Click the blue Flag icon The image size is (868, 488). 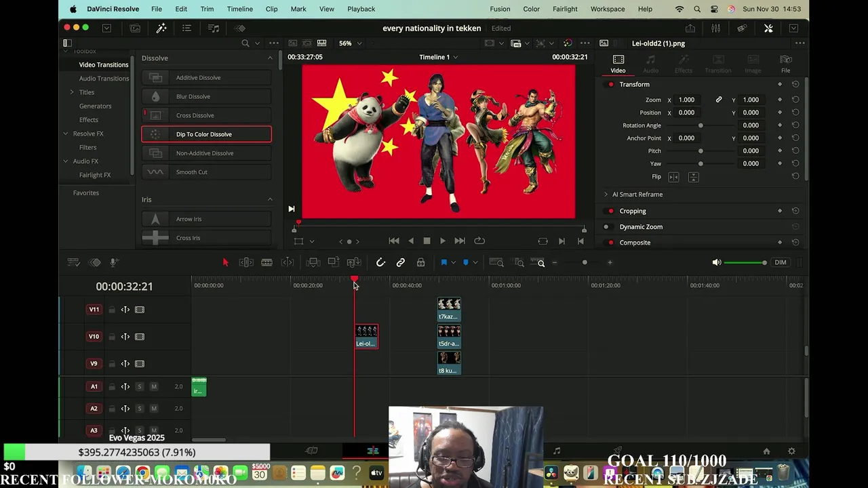tap(443, 262)
